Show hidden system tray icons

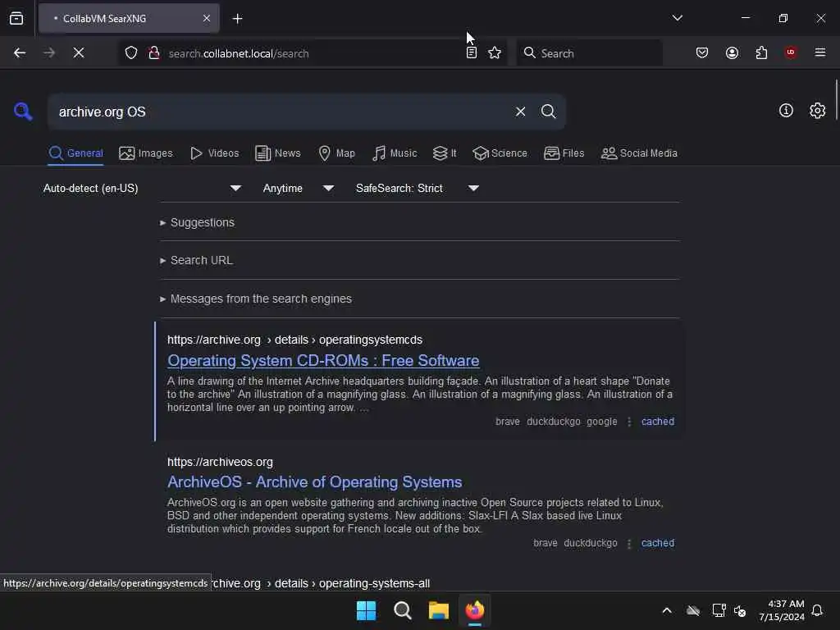[667, 610]
